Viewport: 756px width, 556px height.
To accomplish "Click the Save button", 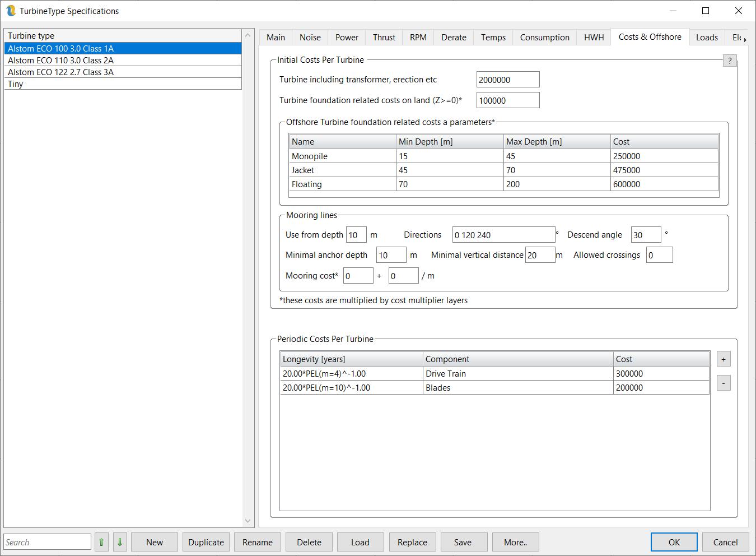I will (463, 542).
